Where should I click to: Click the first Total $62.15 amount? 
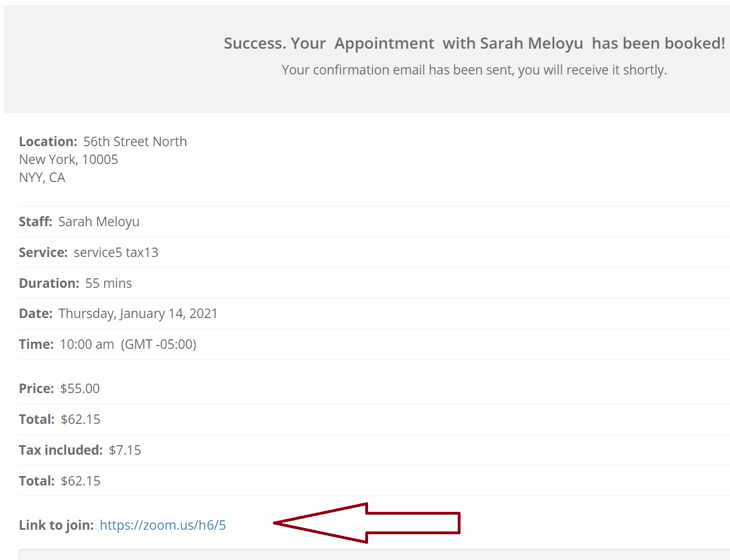(81, 419)
